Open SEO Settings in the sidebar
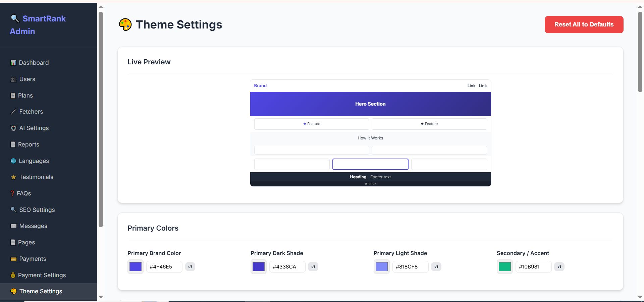 pyautogui.click(x=37, y=210)
